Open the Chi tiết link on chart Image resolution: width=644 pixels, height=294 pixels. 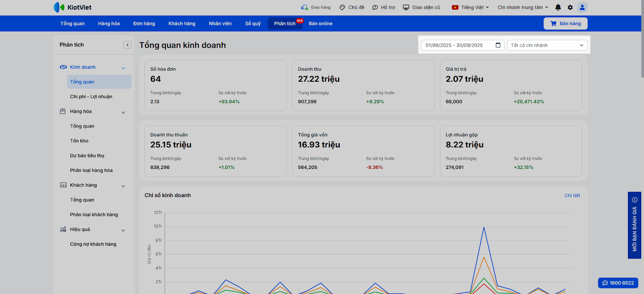(572, 195)
